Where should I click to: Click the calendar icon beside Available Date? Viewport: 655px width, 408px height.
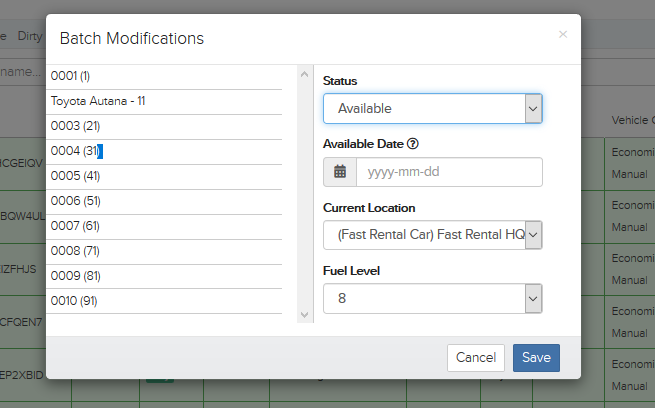click(340, 172)
